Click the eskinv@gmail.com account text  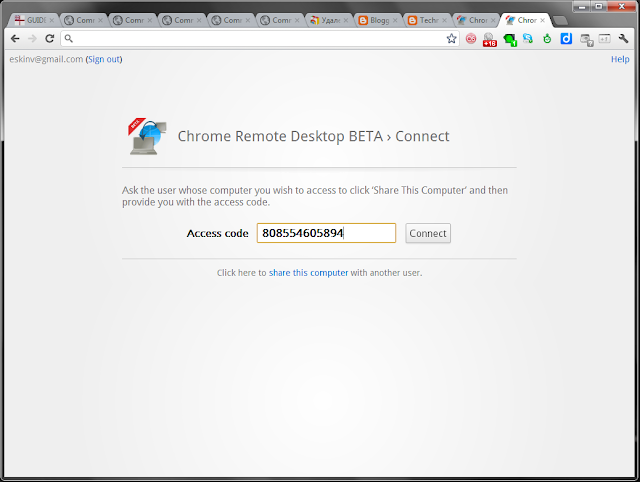coord(46,59)
